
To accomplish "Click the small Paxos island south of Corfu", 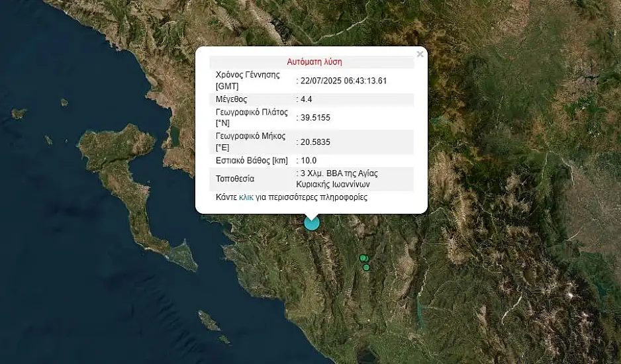I will 209,322.
